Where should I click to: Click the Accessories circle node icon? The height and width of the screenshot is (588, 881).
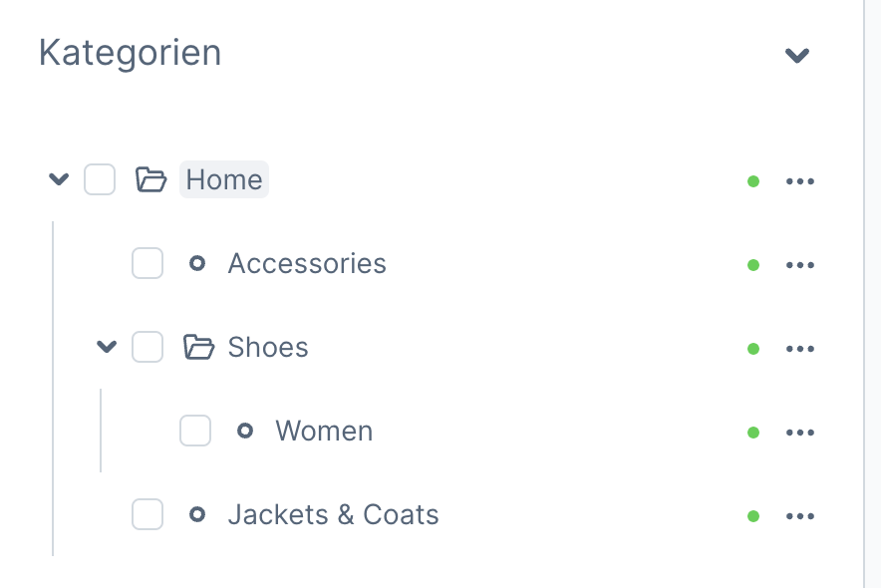(x=197, y=264)
